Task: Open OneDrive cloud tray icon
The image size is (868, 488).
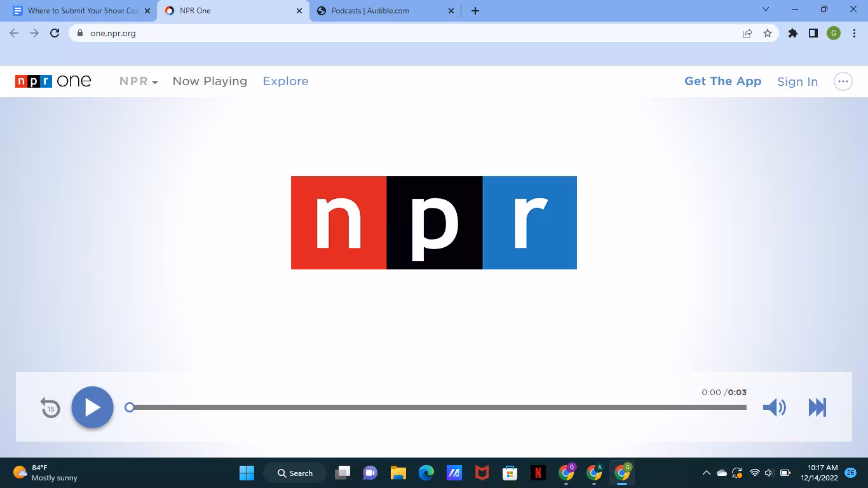Action: coord(722,473)
